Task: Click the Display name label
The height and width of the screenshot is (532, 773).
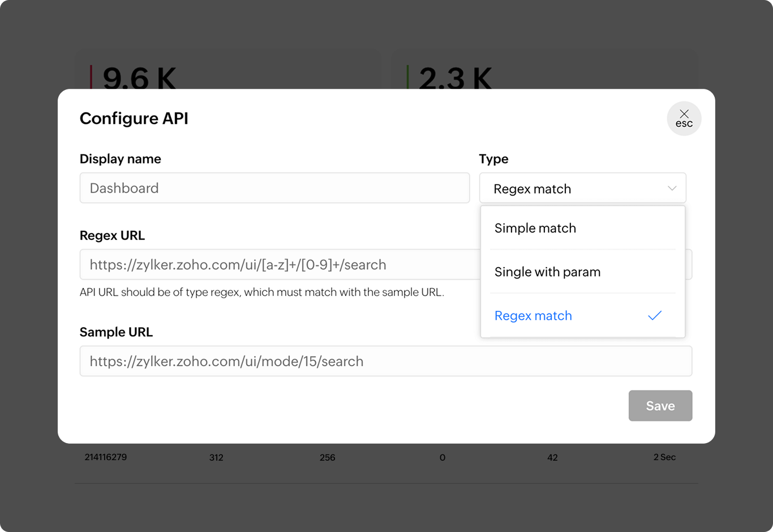Action: [120, 159]
